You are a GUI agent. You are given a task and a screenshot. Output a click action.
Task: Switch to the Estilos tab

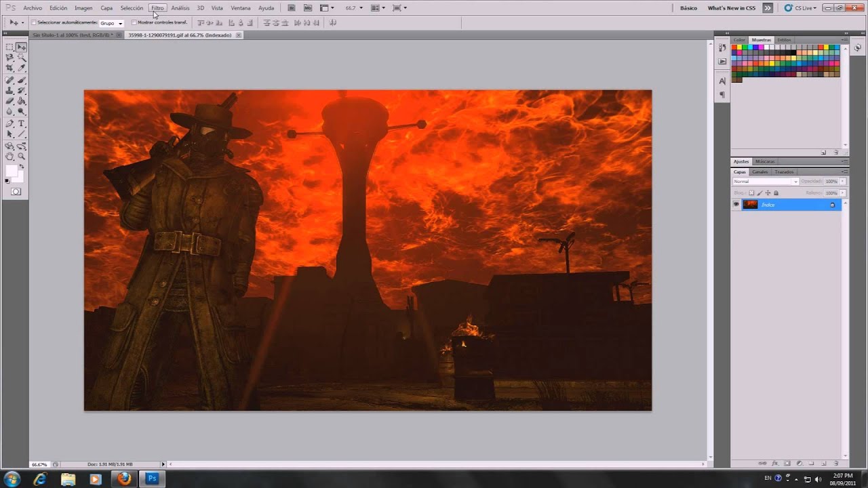tap(784, 40)
